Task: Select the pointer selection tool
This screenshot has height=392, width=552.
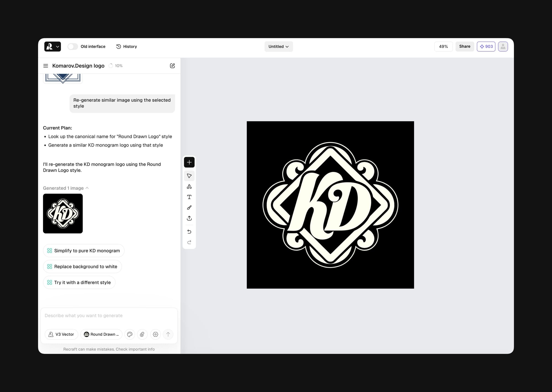Action: (x=189, y=176)
